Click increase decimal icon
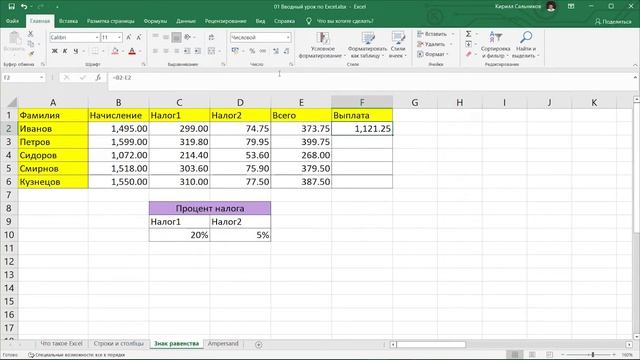640x360 pixels. [x=276, y=51]
